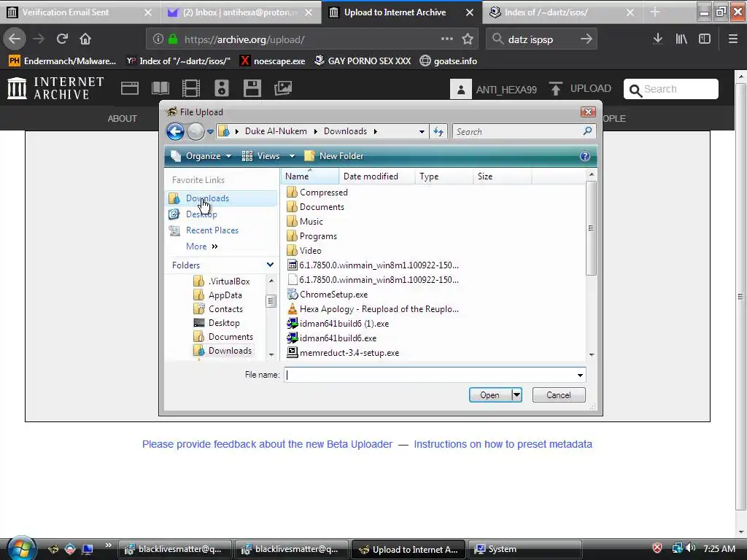Viewport: 747px width, 560px height.
Task: Click the network tray icon
Action: click(677, 548)
